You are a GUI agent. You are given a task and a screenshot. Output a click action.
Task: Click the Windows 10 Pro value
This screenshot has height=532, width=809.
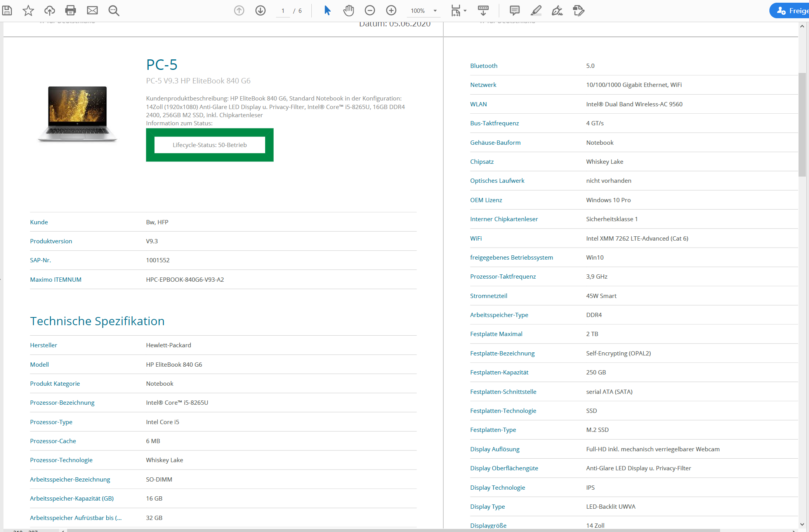[608, 200]
